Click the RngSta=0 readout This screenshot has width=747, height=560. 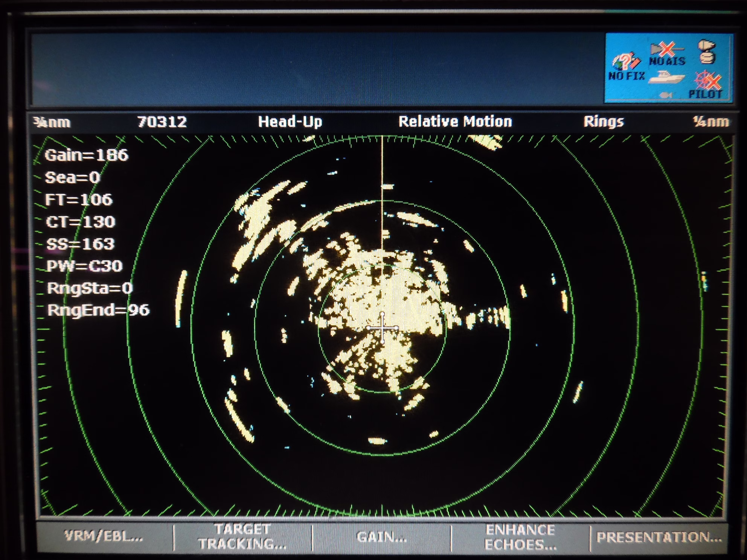point(90,288)
